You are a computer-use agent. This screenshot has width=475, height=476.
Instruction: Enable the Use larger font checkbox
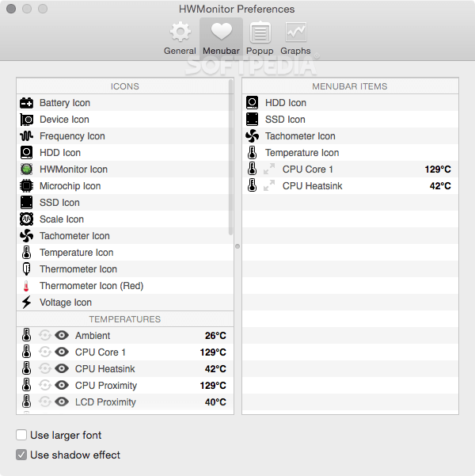coord(21,435)
